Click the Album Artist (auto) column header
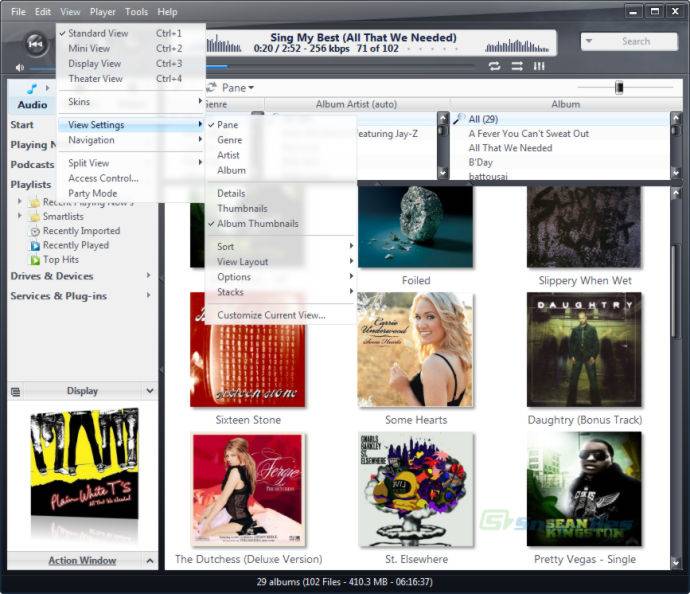 (x=356, y=104)
